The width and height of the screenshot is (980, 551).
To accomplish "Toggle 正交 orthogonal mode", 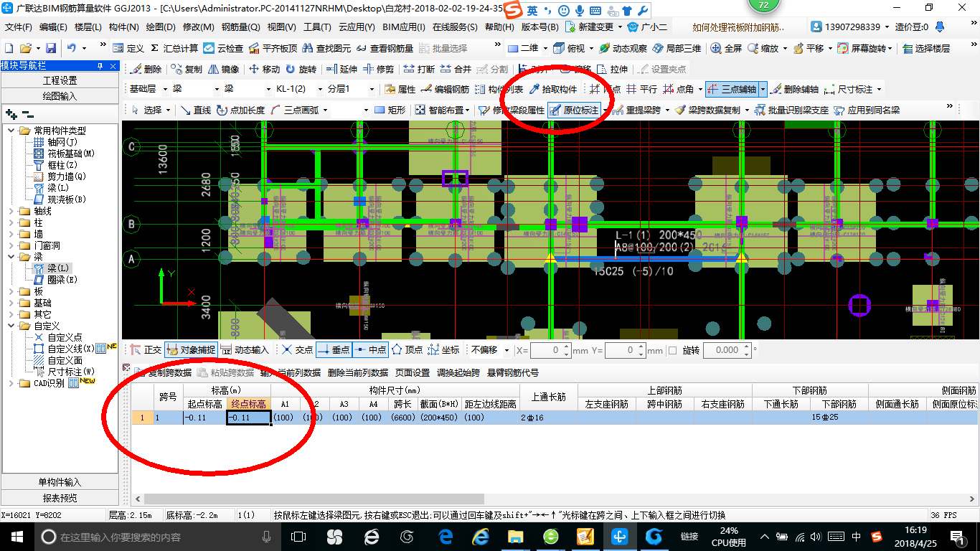I will [x=146, y=350].
